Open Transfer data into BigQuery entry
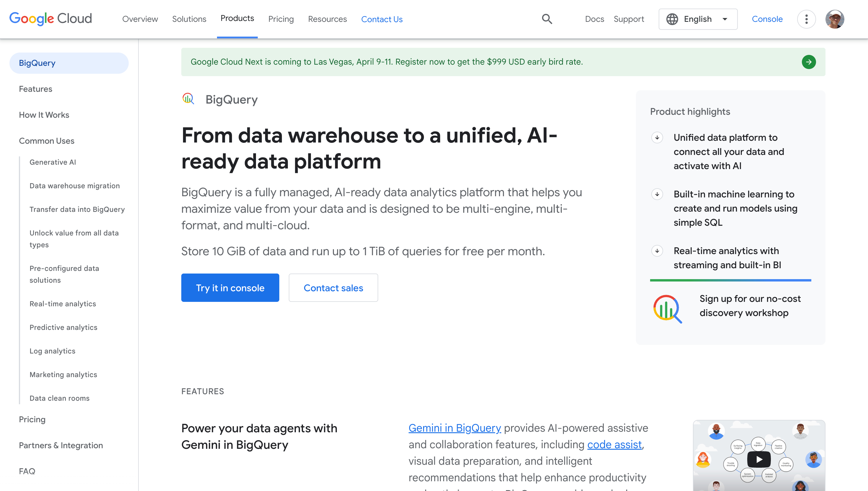The image size is (868, 491). pyautogui.click(x=77, y=210)
